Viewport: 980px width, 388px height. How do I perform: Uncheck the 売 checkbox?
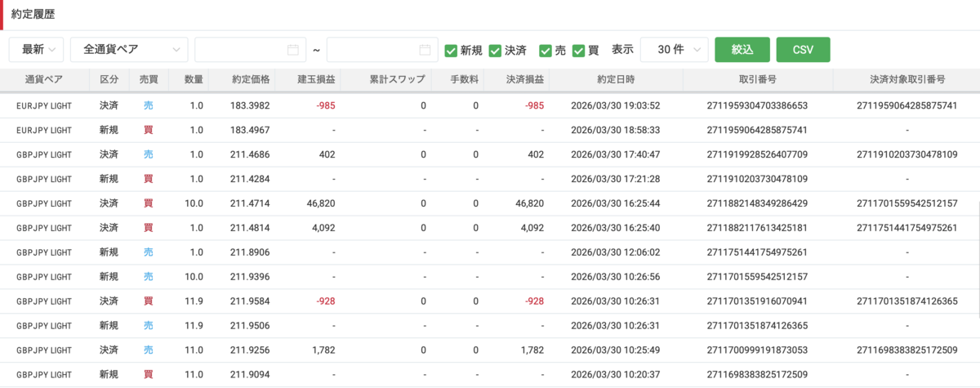[546, 51]
